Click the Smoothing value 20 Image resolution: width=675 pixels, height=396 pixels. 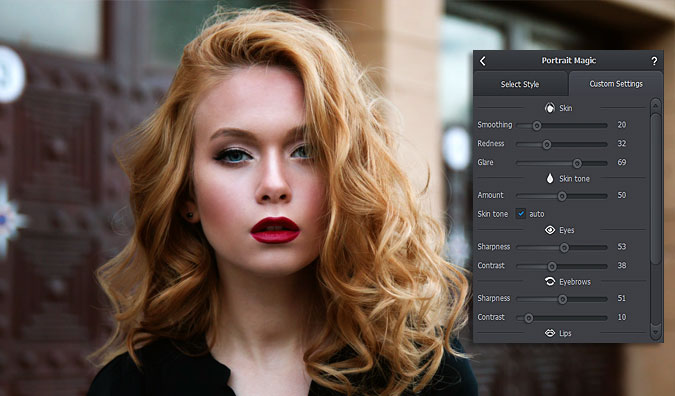point(622,125)
